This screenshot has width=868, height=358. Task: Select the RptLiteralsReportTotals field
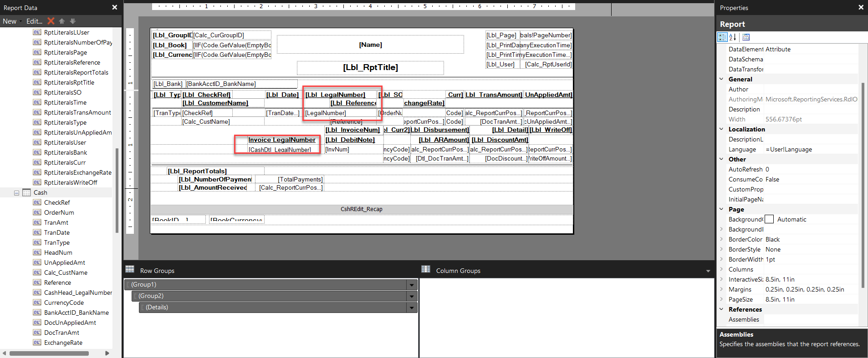(76, 72)
